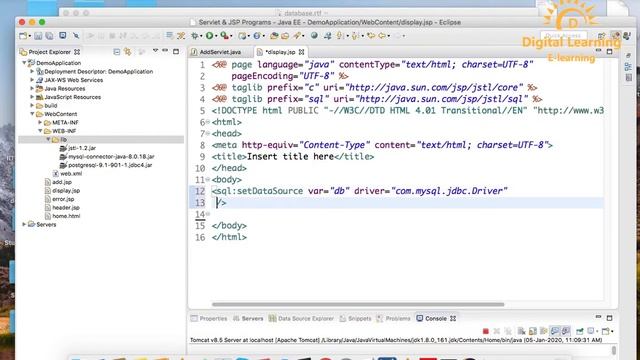
Task: Switch to the Properties tab
Action: (x=209, y=318)
